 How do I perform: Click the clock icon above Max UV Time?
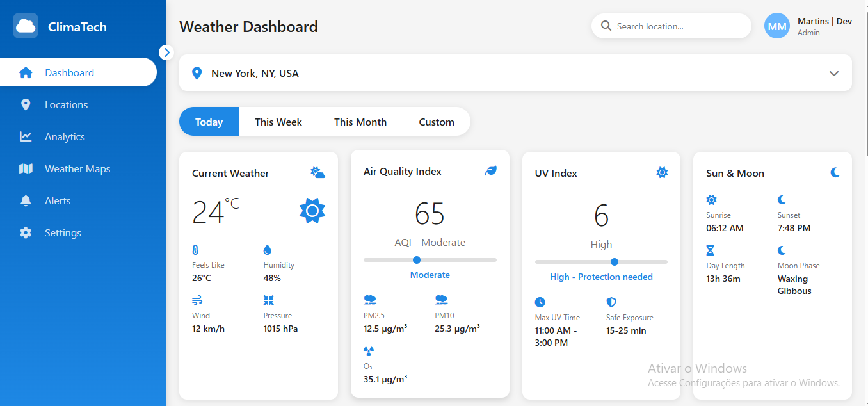540,302
